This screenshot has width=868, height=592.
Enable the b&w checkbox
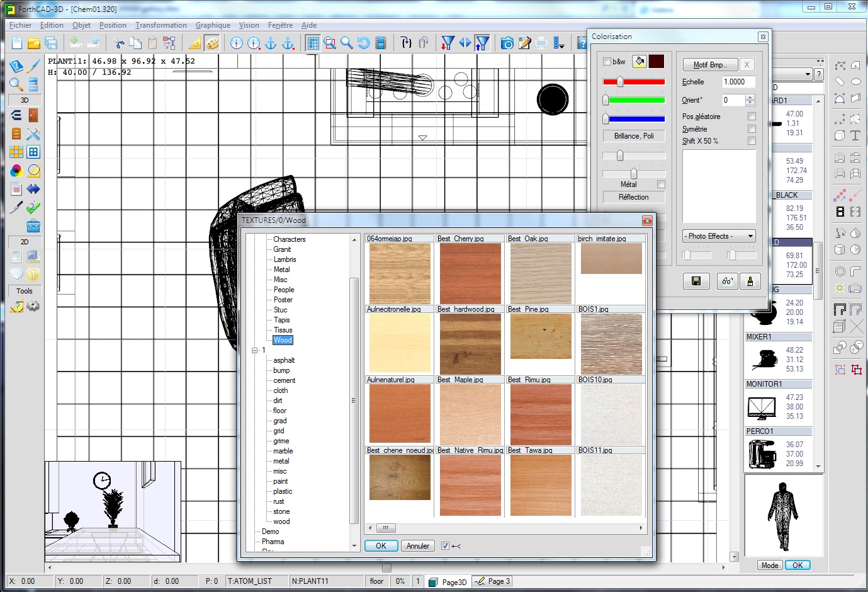pyautogui.click(x=607, y=62)
